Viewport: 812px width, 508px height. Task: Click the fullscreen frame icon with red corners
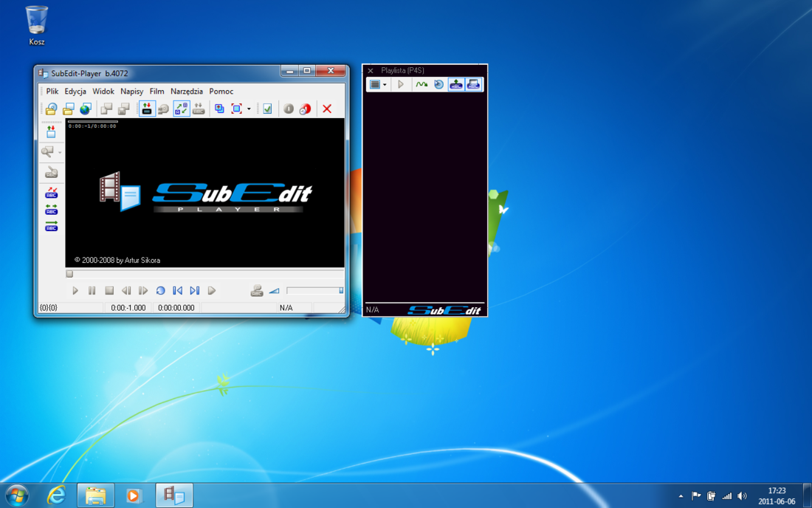(237, 109)
